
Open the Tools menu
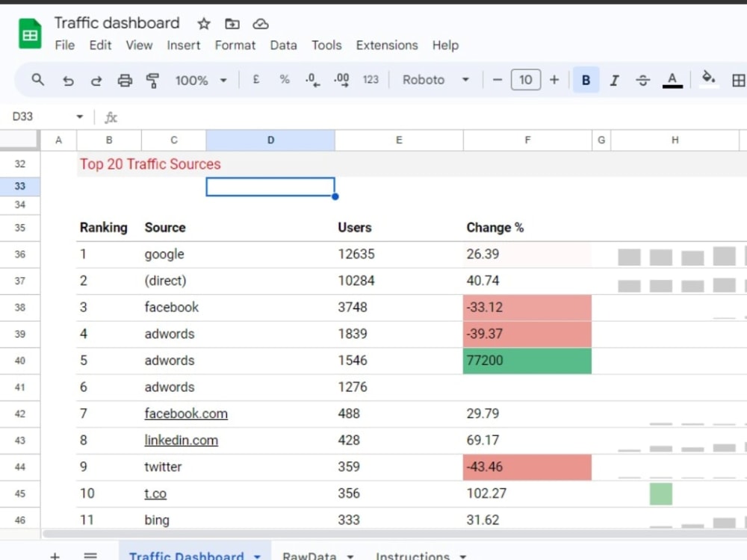click(x=326, y=46)
